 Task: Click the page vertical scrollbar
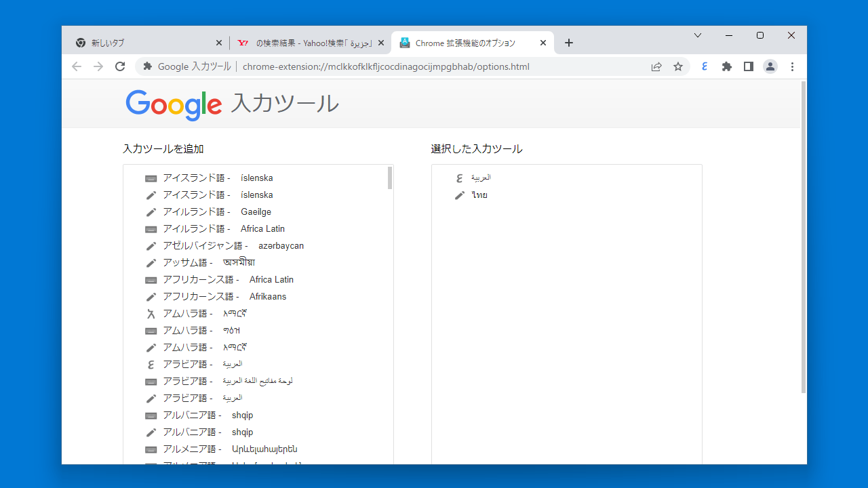(804, 237)
